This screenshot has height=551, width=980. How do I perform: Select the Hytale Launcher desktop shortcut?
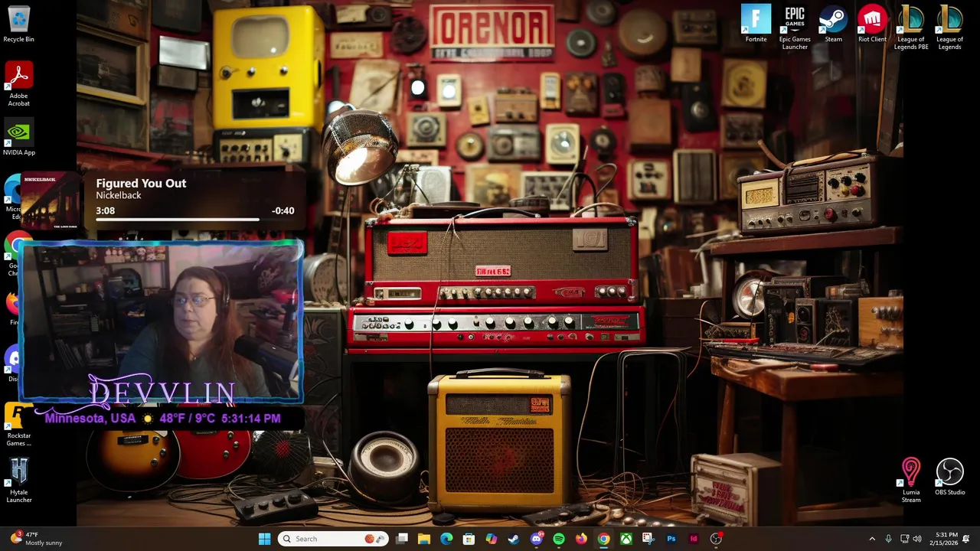point(18,481)
